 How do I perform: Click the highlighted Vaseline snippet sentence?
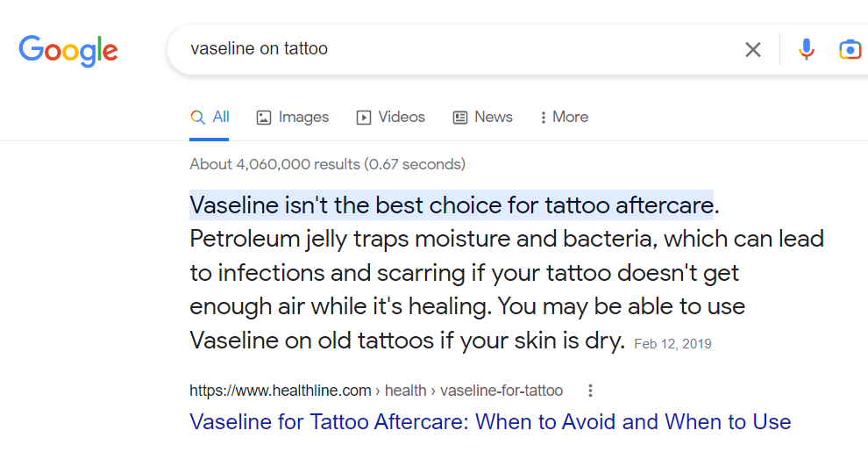452,205
